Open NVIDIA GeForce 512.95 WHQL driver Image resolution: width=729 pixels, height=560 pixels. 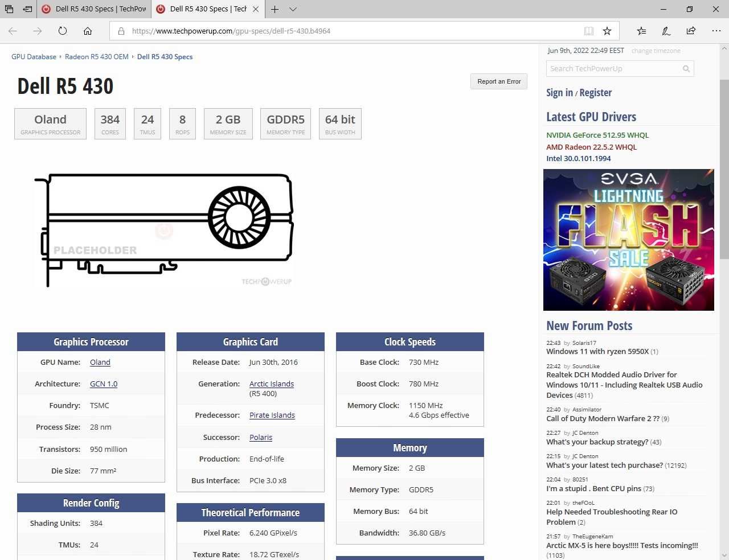[x=597, y=135]
